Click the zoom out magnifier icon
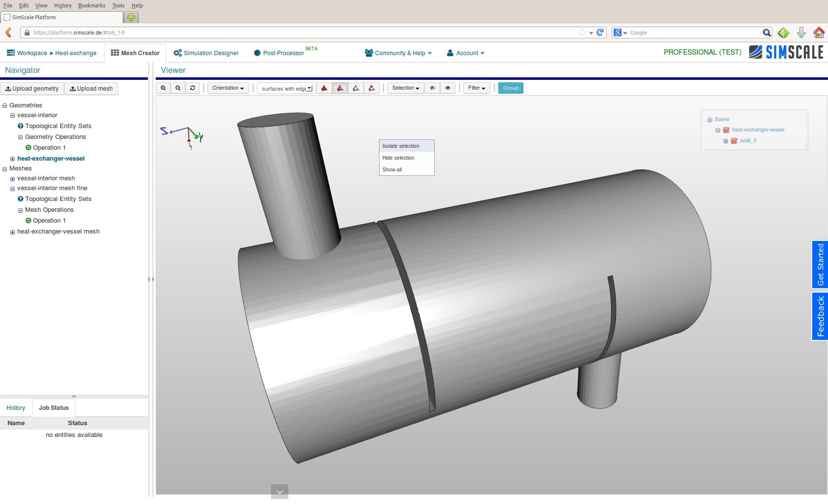828x504 pixels. coord(178,88)
